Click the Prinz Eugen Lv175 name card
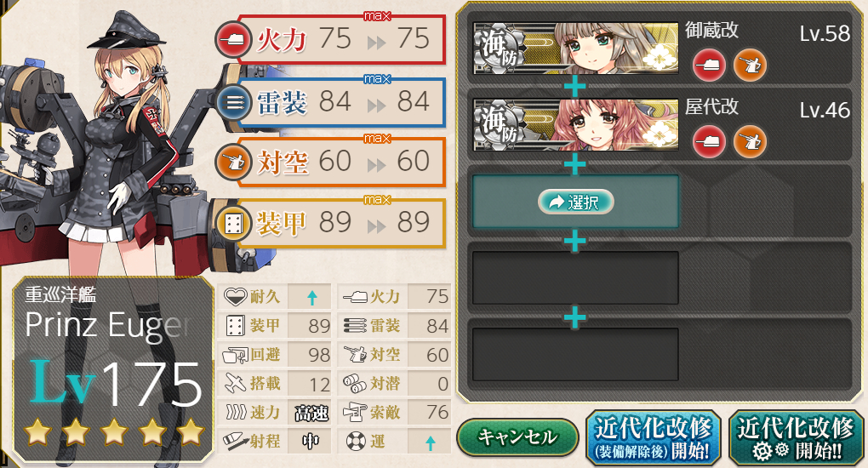Image resolution: width=868 pixels, height=468 pixels. coord(113,368)
